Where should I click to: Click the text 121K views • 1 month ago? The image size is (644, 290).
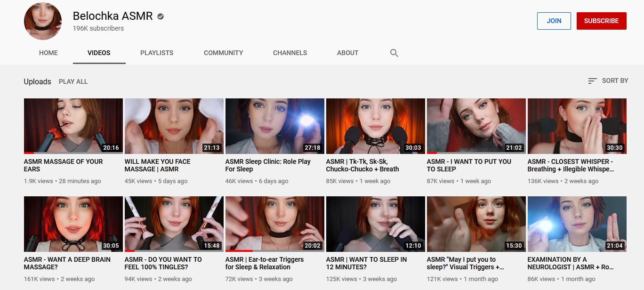(462, 279)
